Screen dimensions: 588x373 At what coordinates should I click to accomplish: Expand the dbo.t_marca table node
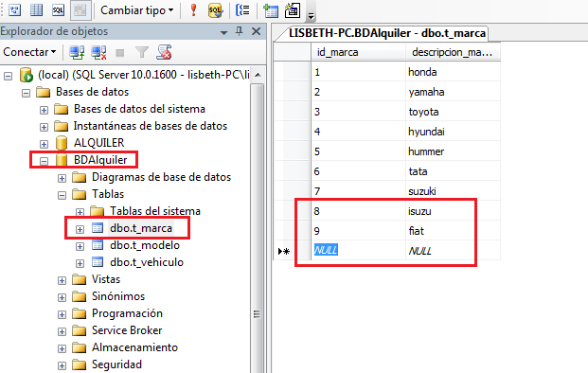pyautogui.click(x=80, y=229)
